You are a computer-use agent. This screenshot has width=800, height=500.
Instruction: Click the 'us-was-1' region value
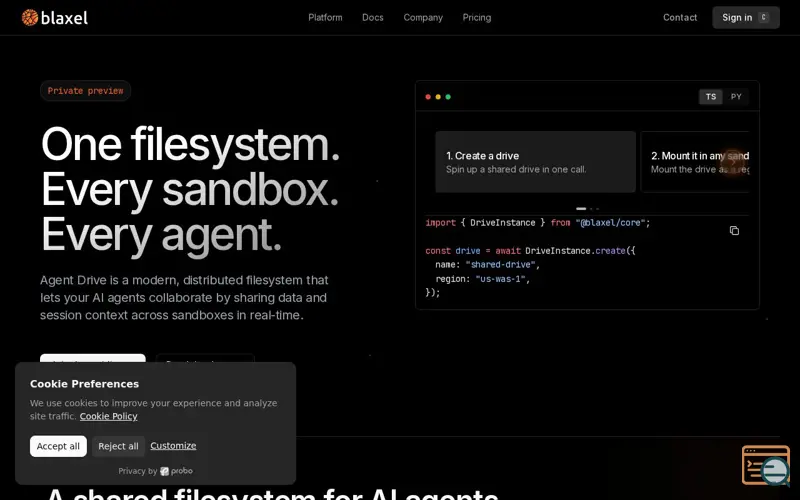click(501, 279)
